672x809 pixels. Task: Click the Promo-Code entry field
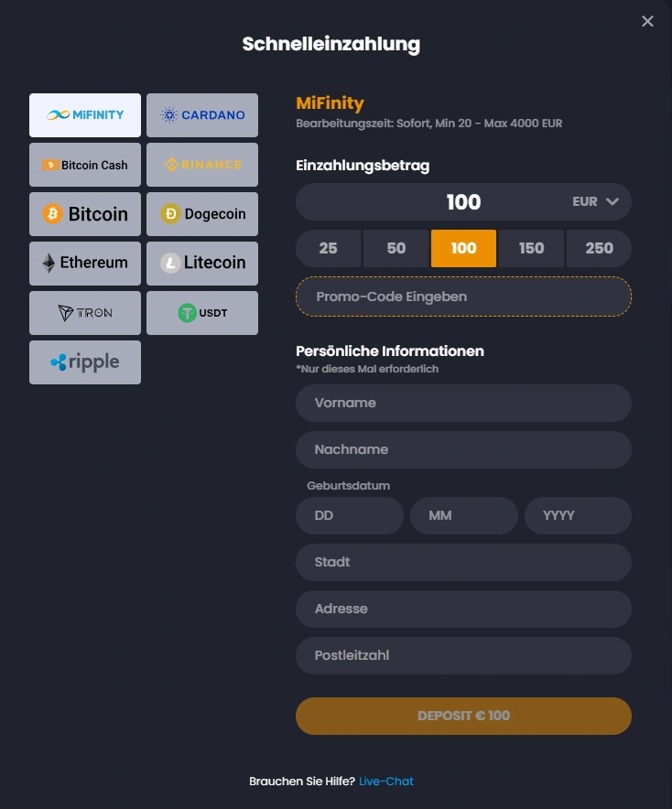coord(463,296)
